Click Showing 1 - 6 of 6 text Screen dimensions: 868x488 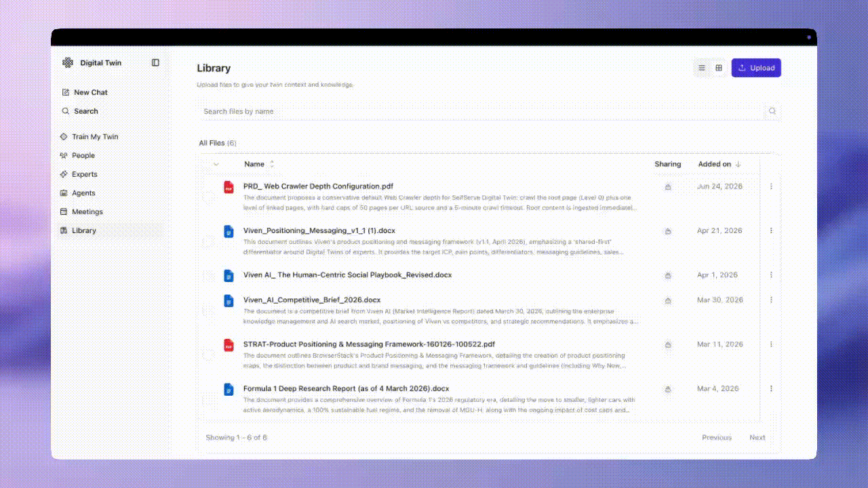click(x=236, y=437)
